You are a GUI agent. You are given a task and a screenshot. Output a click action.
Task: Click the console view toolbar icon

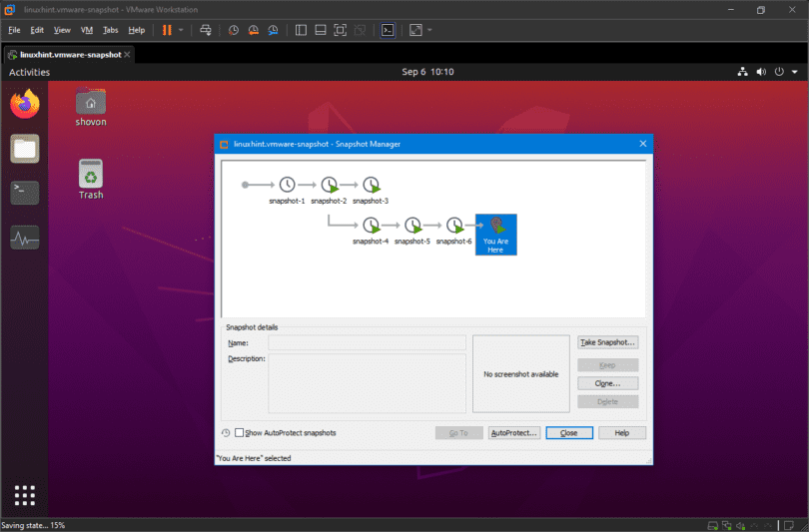(388, 30)
